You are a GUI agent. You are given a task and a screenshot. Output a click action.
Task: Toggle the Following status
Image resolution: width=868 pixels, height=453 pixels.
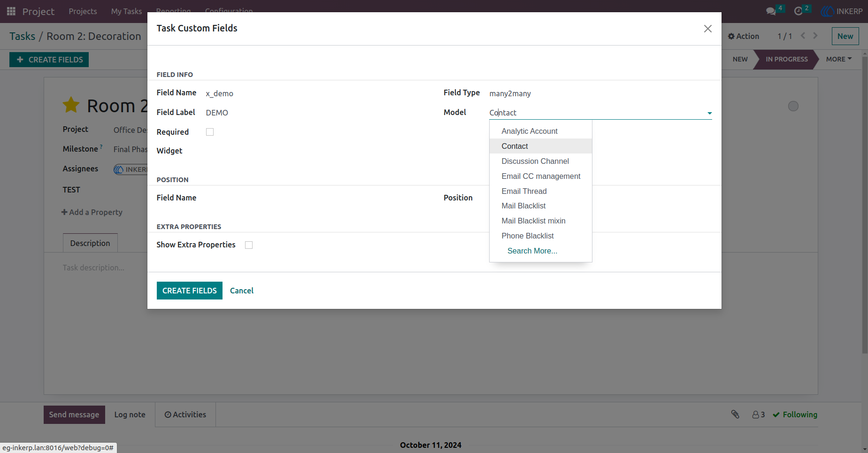coord(795,415)
